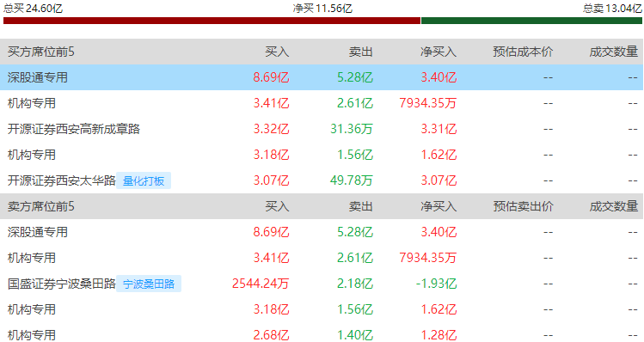Click 卖出 column header in 买方席位前5 section

coord(360,52)
